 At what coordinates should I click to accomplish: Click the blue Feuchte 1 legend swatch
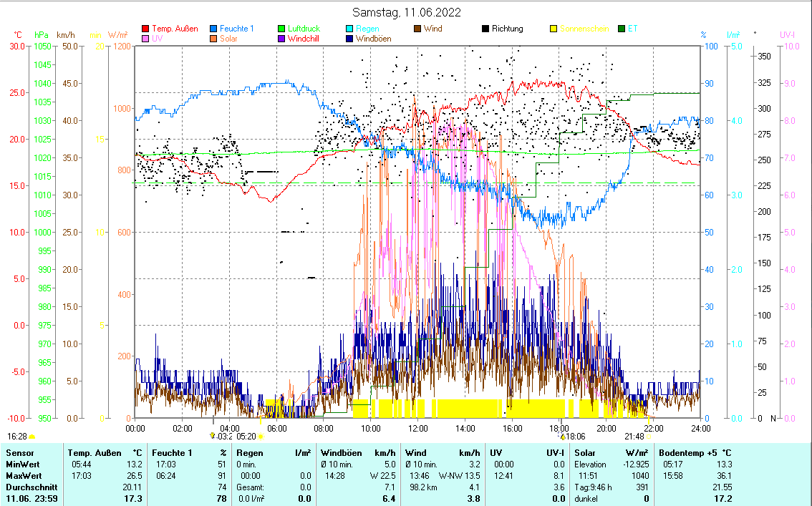coord(214,29)
